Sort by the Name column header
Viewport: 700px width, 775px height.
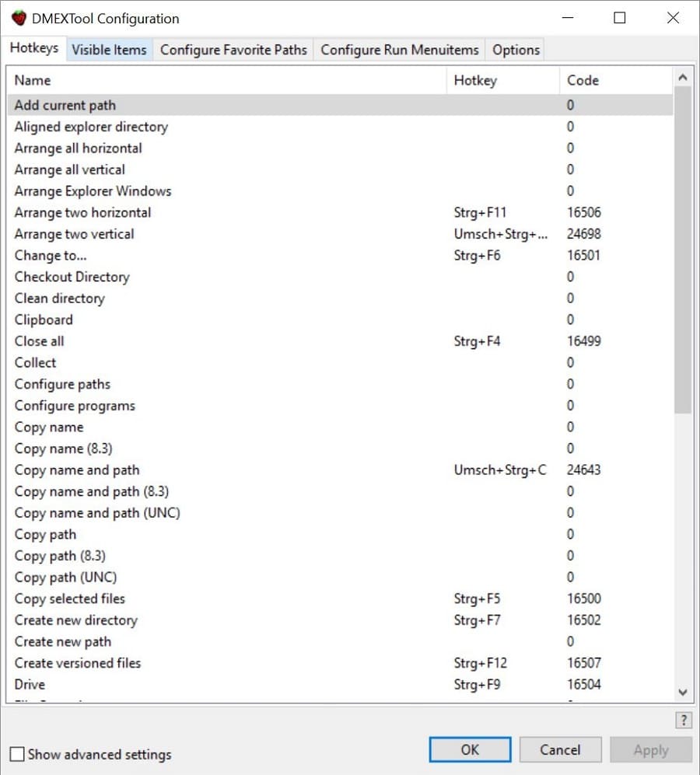coord(227,81)
